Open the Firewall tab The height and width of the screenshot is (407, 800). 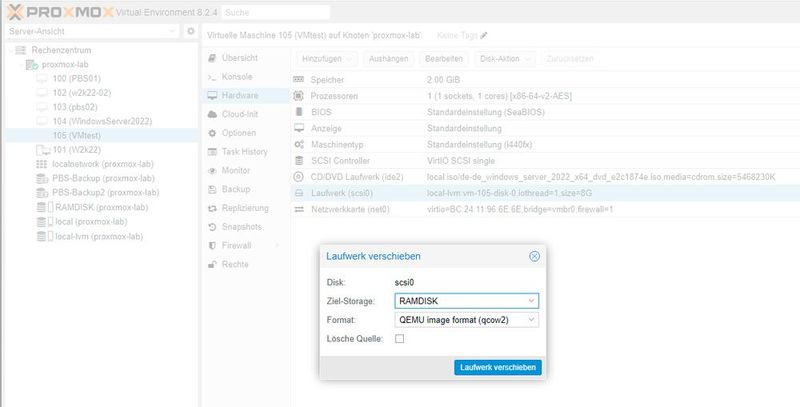246,246
